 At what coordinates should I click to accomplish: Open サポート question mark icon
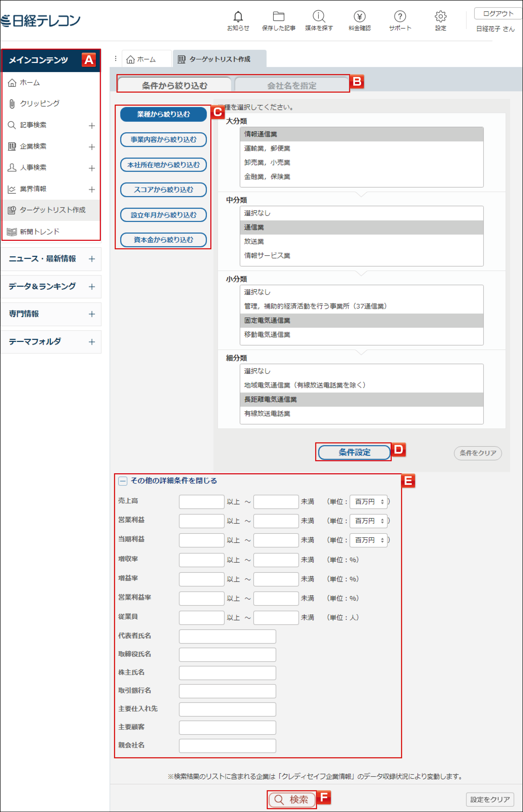pyautogui.click(x=400, y=21)
